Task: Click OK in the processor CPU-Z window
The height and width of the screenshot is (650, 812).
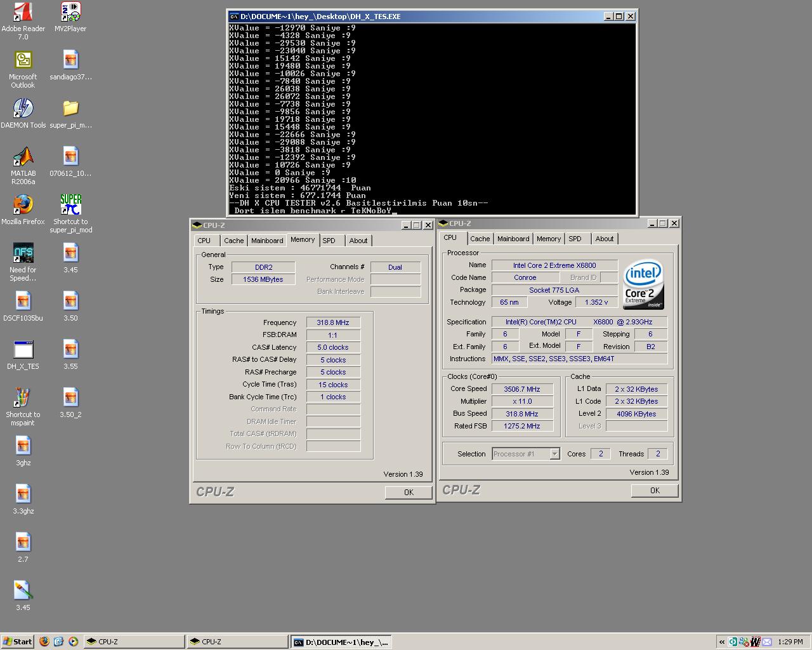Action: 655,491
